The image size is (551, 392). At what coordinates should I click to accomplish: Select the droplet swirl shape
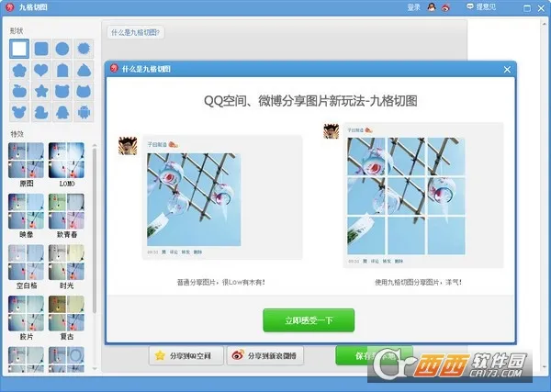click(x=84, y=71)
